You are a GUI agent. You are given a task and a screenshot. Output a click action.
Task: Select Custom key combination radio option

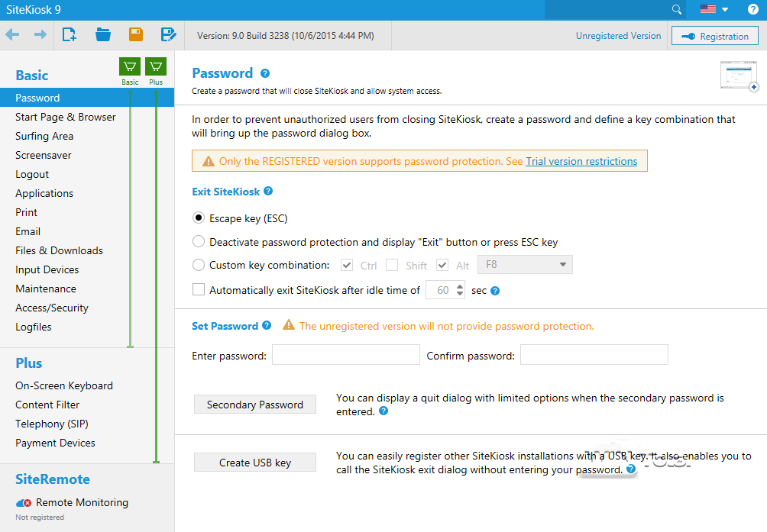coord(198,265)
